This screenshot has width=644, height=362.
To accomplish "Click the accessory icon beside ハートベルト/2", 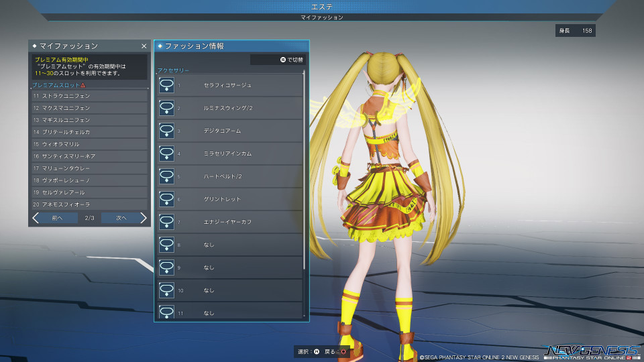I will (x=166, y=176).
